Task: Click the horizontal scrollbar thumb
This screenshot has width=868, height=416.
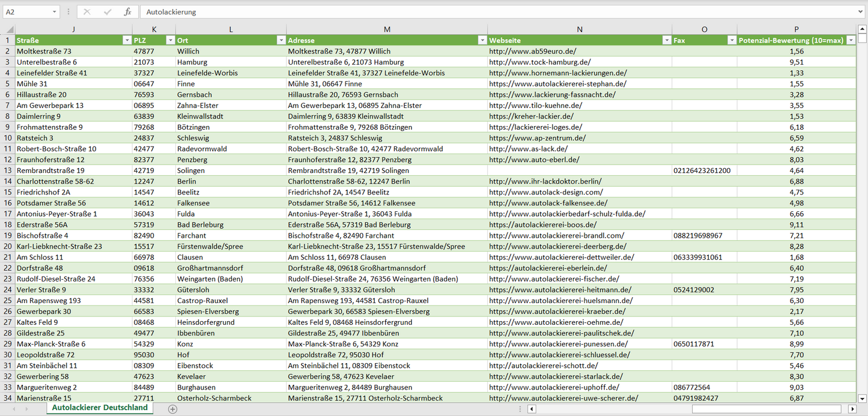Action: point(767,409)
